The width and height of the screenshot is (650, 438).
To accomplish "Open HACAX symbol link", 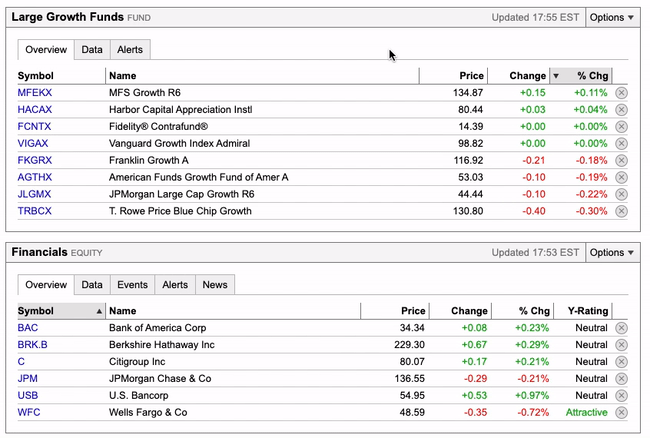I will click(35, 109).
